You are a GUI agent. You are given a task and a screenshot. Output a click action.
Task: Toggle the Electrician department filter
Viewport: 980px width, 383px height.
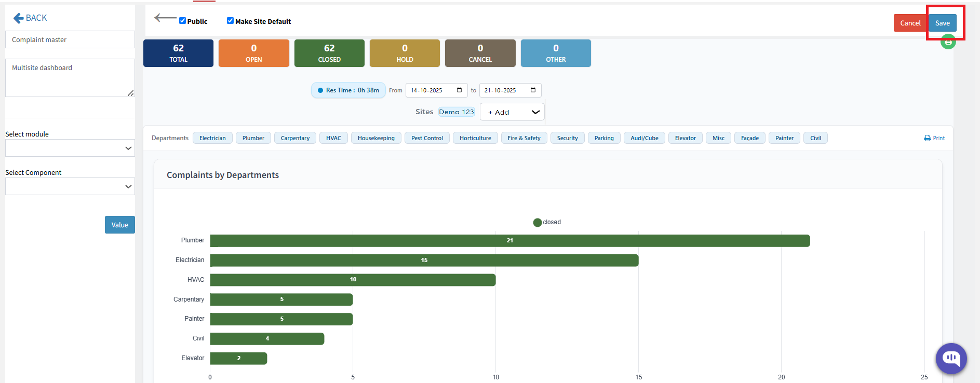212,138
